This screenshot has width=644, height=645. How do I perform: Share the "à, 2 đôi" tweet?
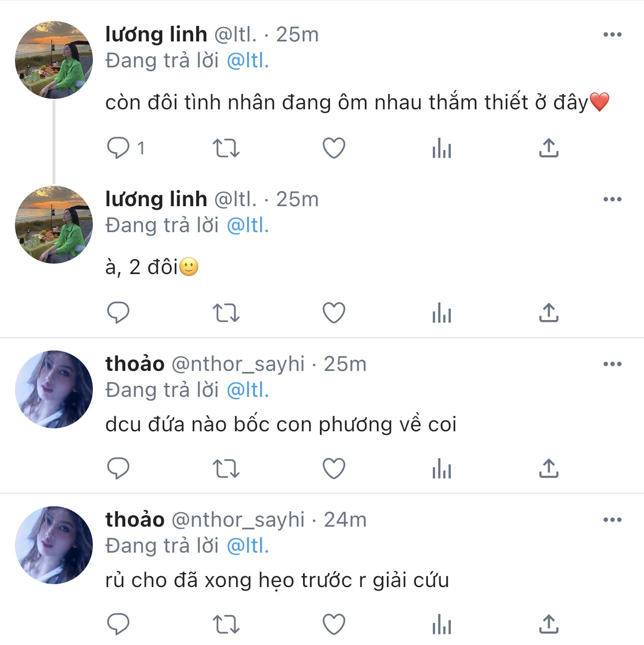(x=549, y=313)
